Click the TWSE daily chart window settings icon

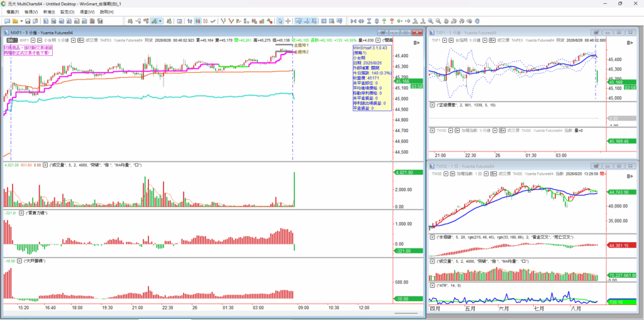[596, 166]
